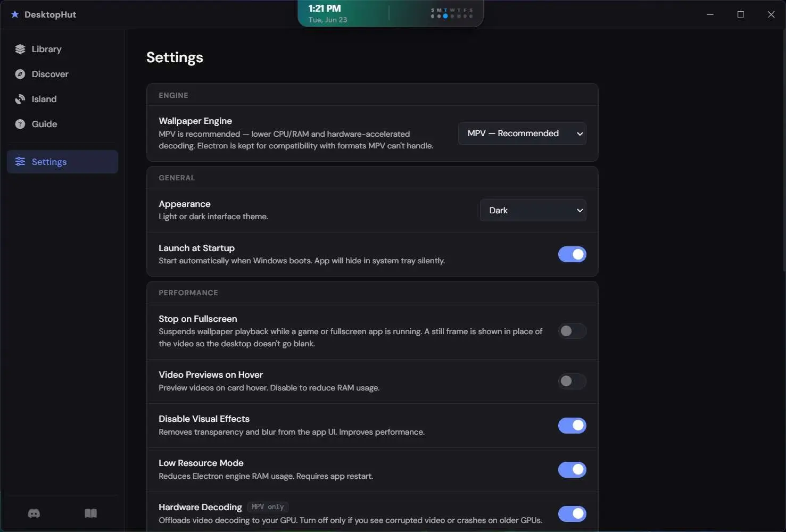Click the Settings page heading

(x=175, y=57)
